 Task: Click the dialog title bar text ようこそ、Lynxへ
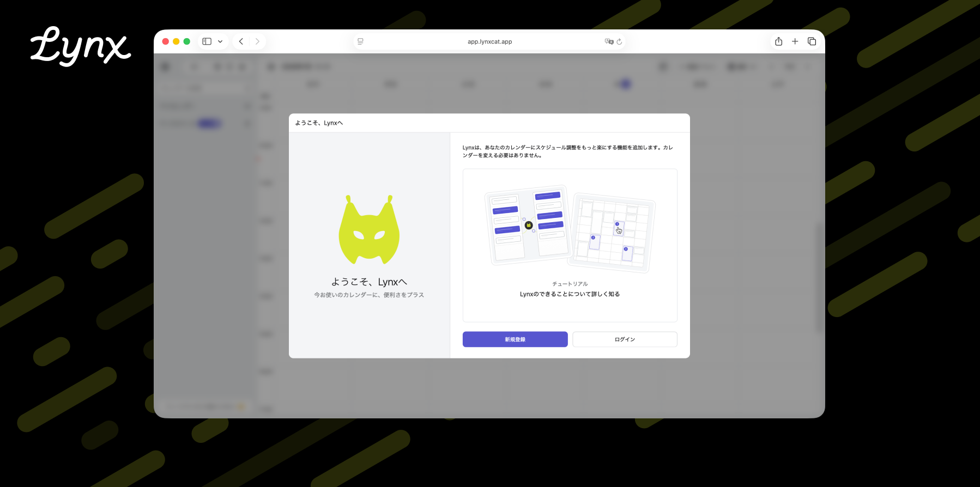(319, 123)
